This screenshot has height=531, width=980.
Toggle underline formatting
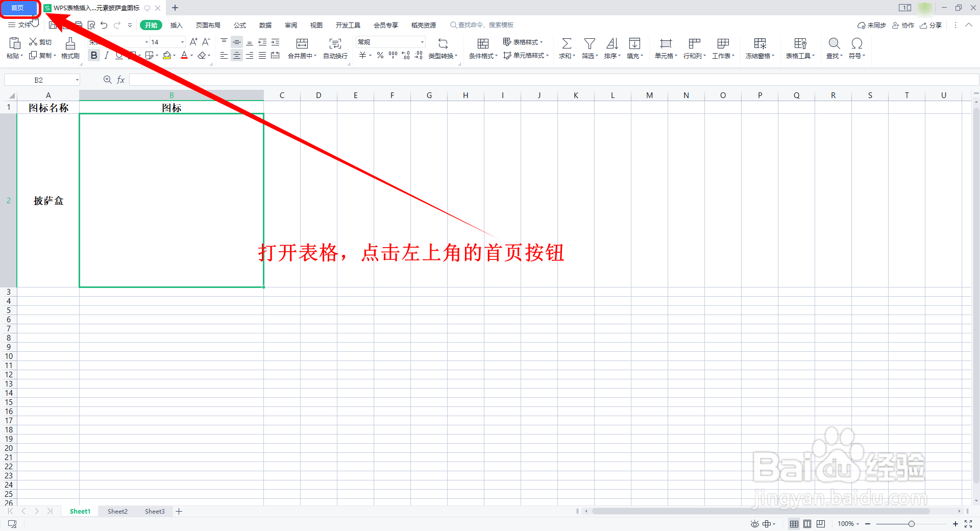[x=118, y=55]
